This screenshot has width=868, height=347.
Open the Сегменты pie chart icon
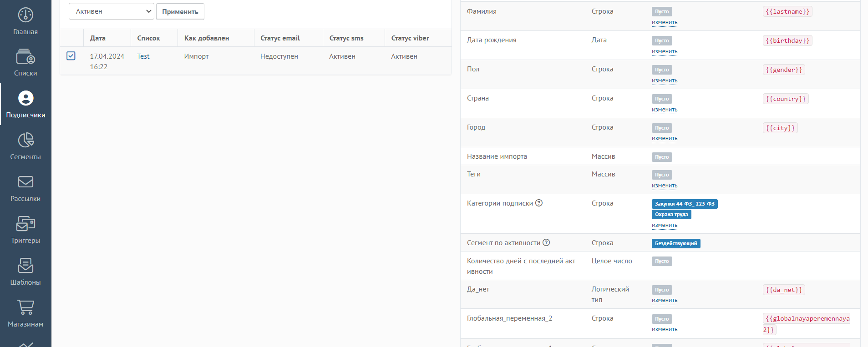coord(25,140)
